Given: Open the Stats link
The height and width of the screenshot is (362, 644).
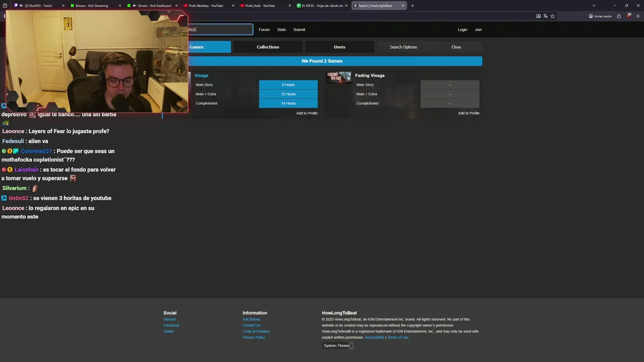Looking at the screenshot, I should coord(281,30).
